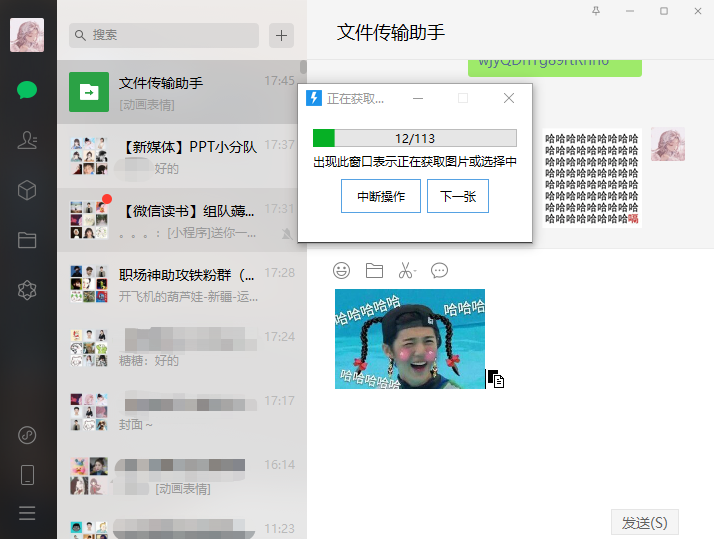Open the chat with 封面～ preview
Screen dimensions: 714x539
(x=182, y=412)
